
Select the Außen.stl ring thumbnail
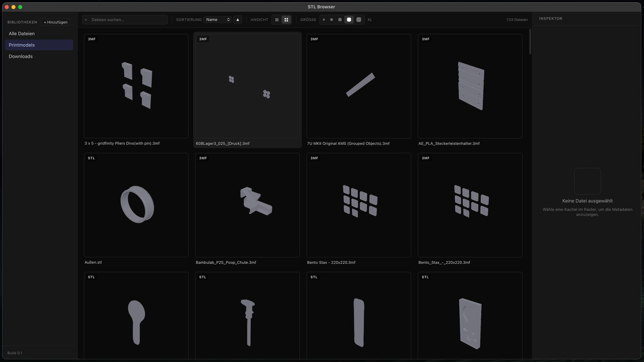pyautogui.click(x=136, y=205)
